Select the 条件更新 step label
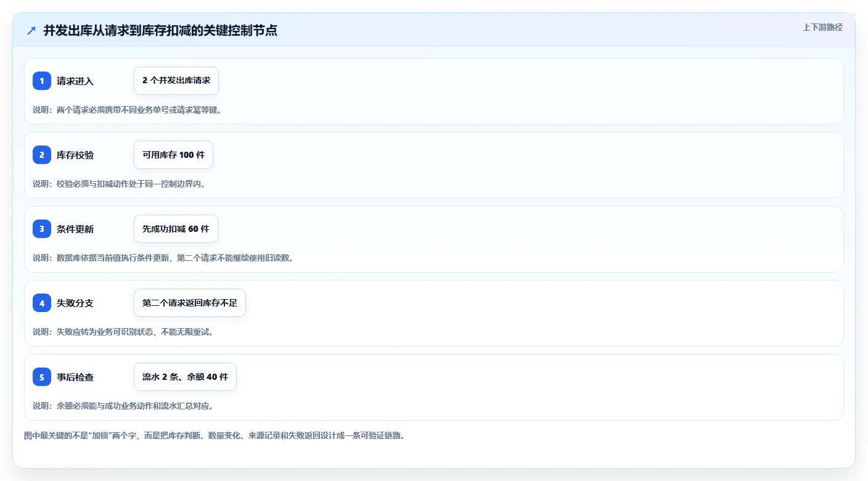Viewport: 868px width, 481px height. (75, 229)
